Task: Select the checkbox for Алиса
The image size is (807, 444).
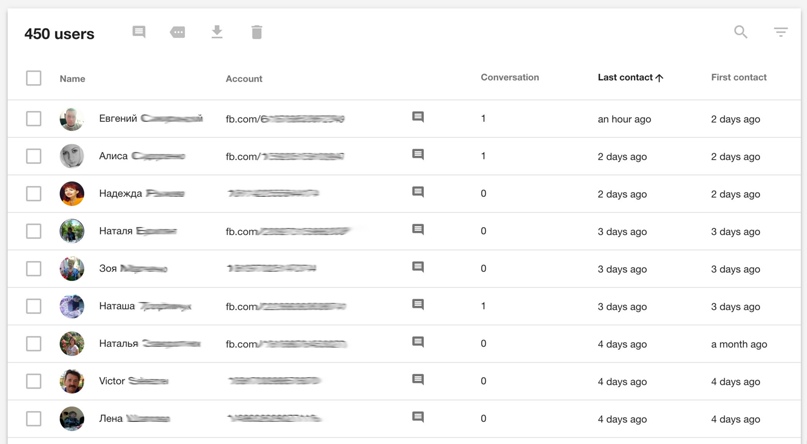Action: pos(34,156)
